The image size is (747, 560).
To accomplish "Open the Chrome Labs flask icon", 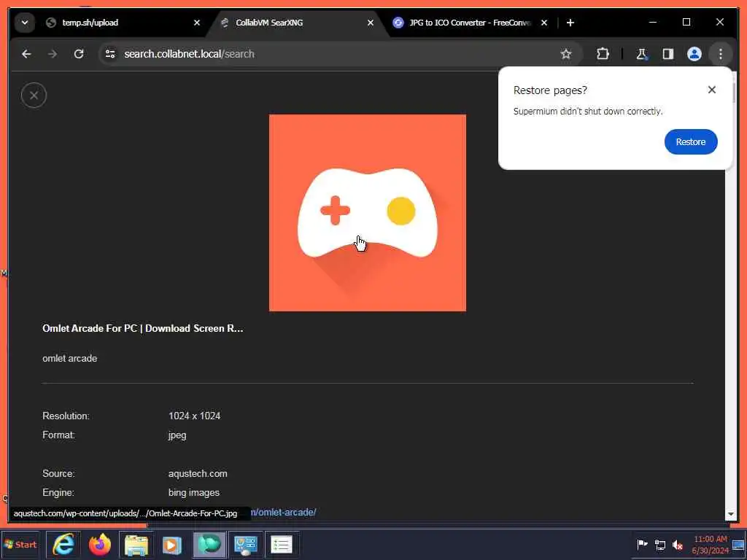I will point(642,54).
